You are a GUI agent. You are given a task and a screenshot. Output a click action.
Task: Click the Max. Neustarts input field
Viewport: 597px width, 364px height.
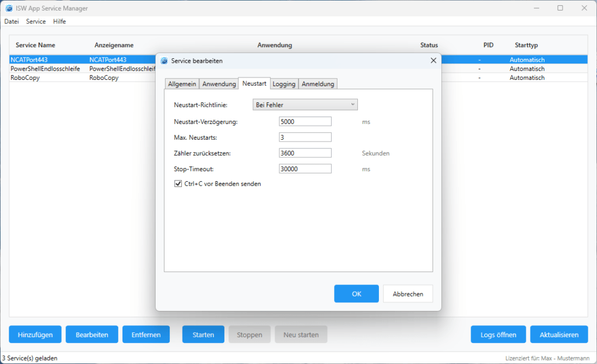coord(305,137)
